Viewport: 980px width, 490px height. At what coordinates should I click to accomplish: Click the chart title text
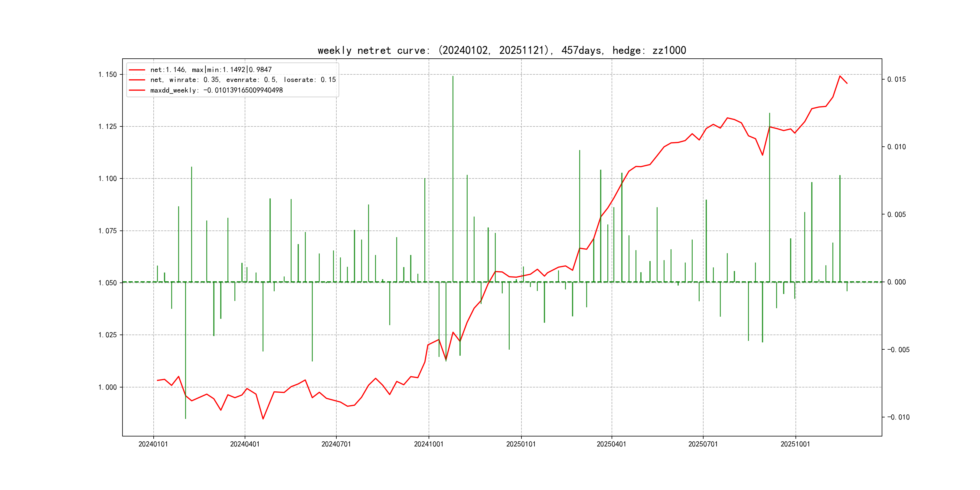point(501,51)
